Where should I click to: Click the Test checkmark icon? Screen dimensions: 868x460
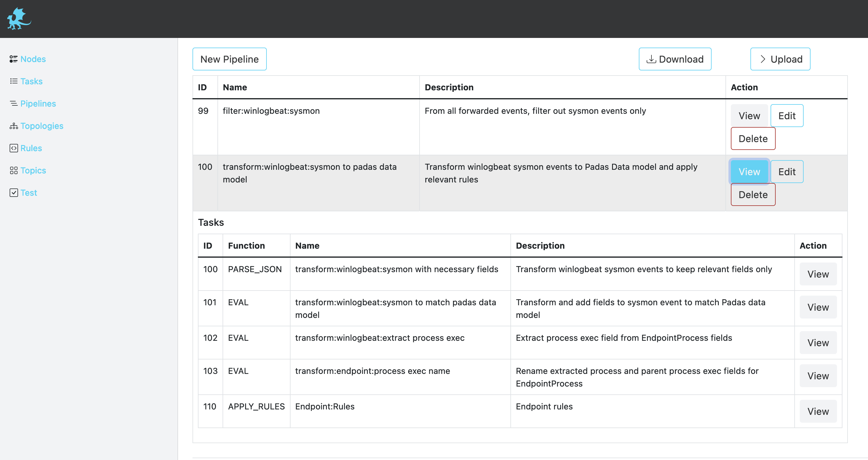[x=14, y=193]
